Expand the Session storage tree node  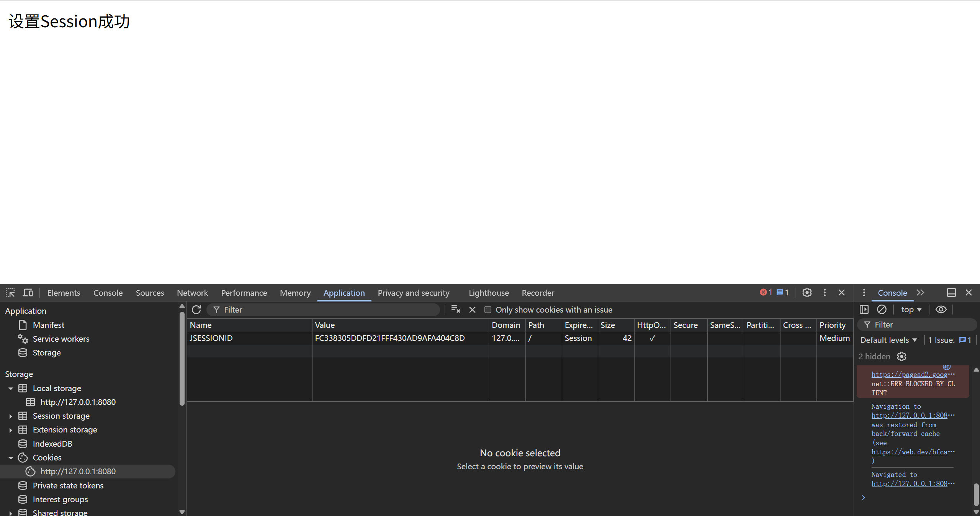coord(11,416)
